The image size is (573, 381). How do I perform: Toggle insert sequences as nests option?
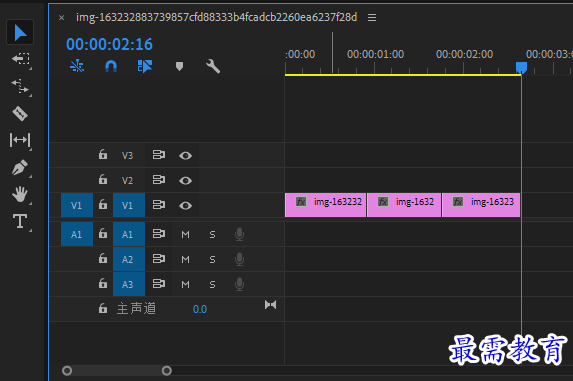point(77,66)
